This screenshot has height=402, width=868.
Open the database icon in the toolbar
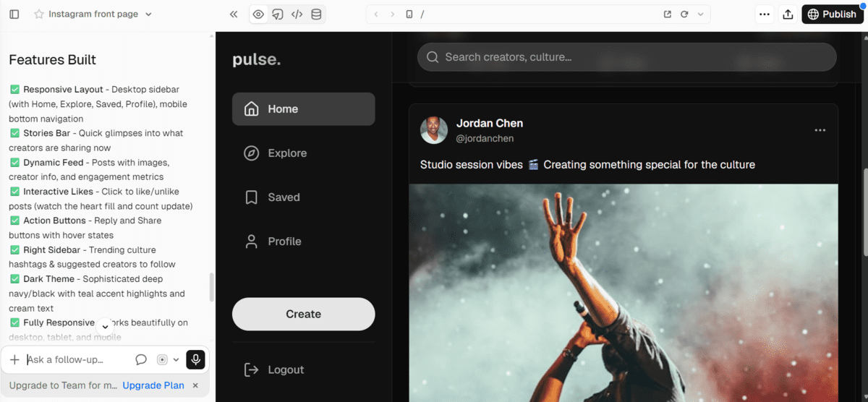(316, 14)
